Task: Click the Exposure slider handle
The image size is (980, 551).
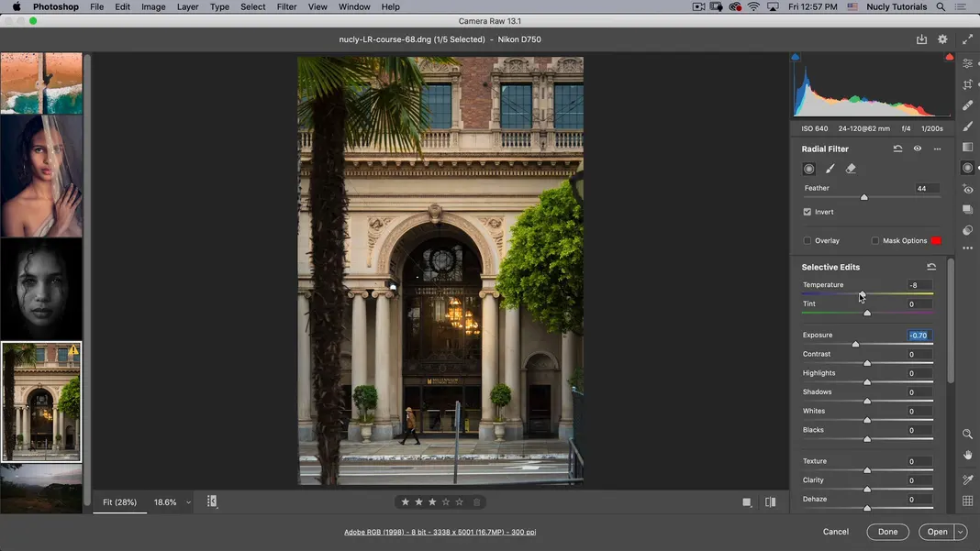Action: (x=855, y=344)
